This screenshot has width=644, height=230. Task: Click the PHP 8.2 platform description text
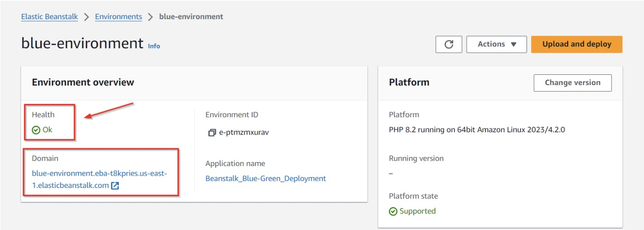tap(477, 130)
